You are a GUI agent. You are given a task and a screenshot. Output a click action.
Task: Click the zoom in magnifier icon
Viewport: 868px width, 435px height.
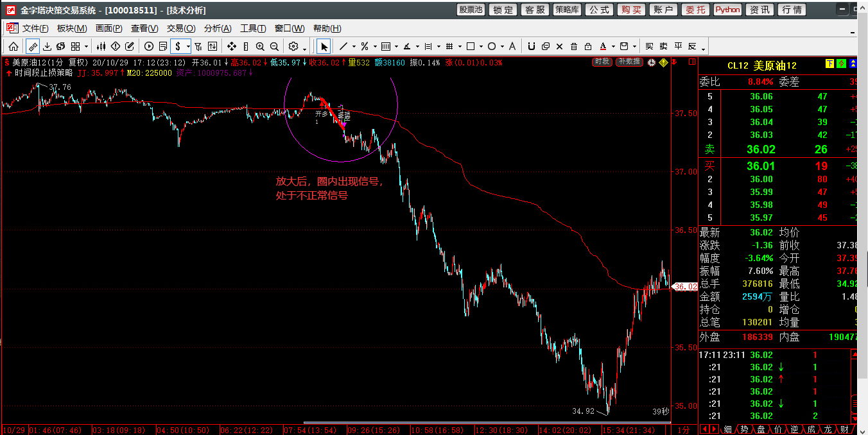260,46
